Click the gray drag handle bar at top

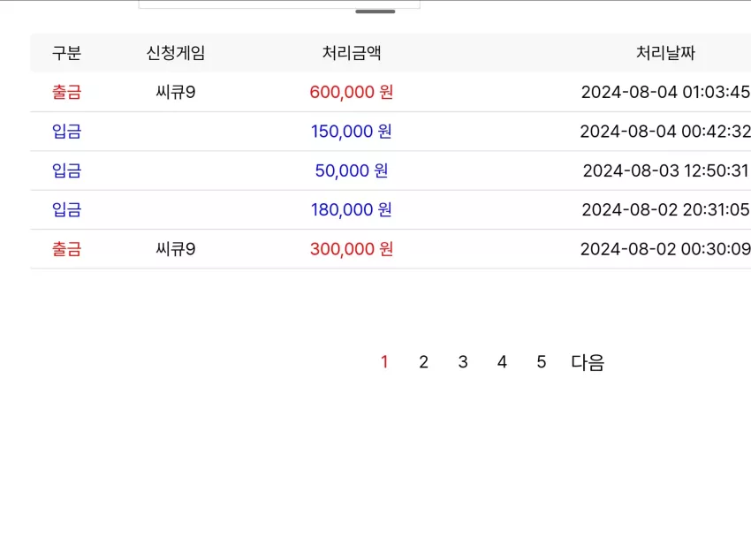coord(375,11)
